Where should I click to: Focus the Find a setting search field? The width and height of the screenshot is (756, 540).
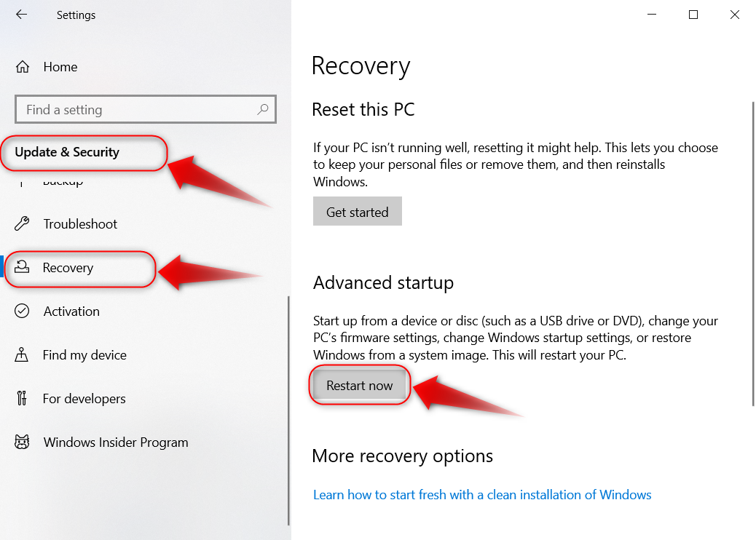138,110
